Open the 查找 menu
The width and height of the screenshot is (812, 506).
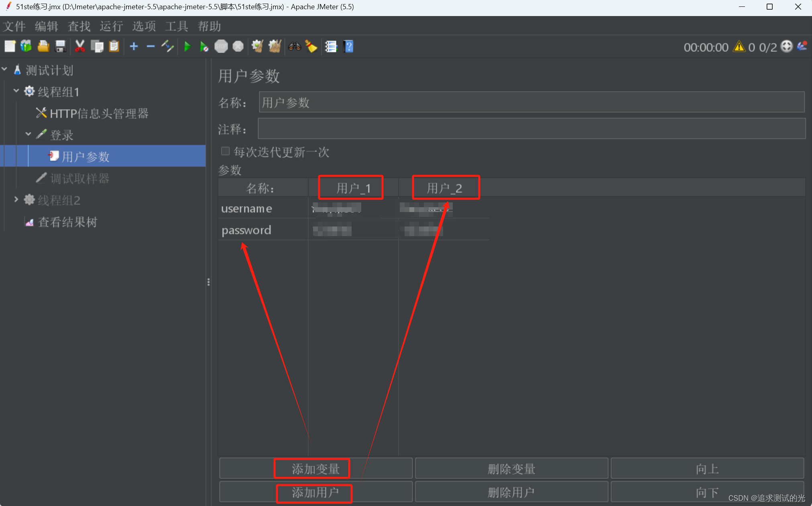pos(79,27)
